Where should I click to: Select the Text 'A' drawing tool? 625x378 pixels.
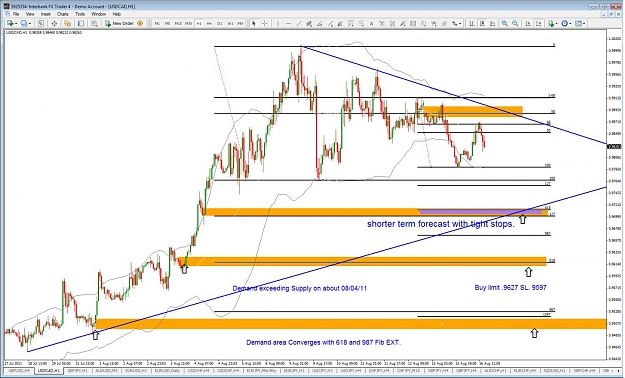pos(371,24)
